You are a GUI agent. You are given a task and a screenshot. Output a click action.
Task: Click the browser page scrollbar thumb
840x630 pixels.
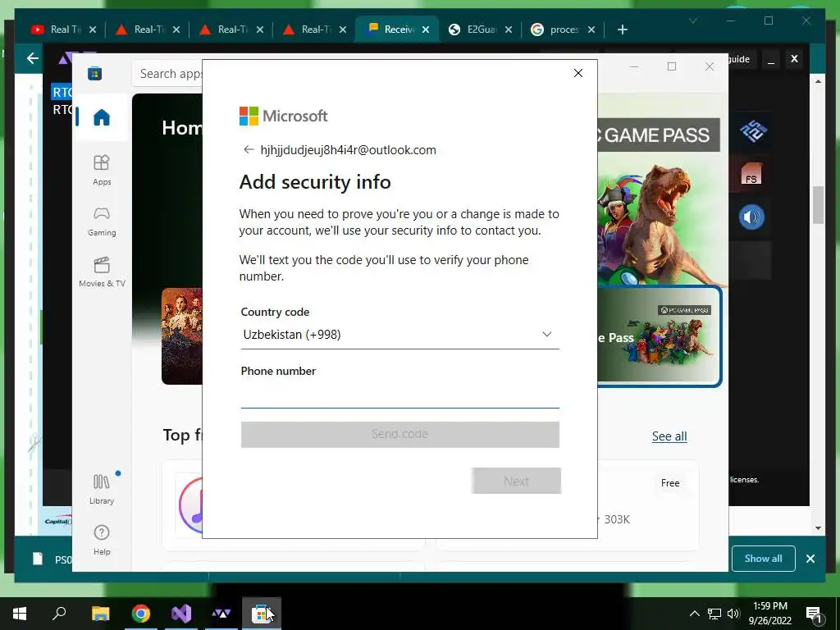point(818,204)
